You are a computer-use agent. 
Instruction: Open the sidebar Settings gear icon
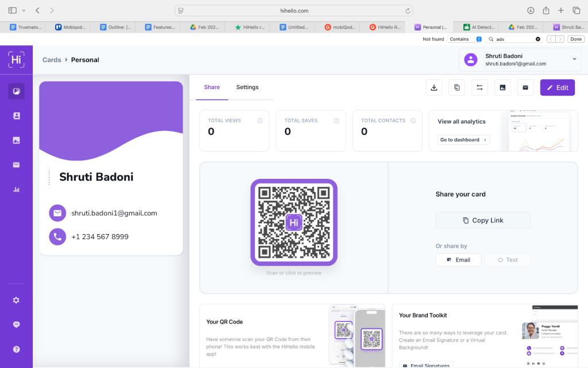coord(16,300)
